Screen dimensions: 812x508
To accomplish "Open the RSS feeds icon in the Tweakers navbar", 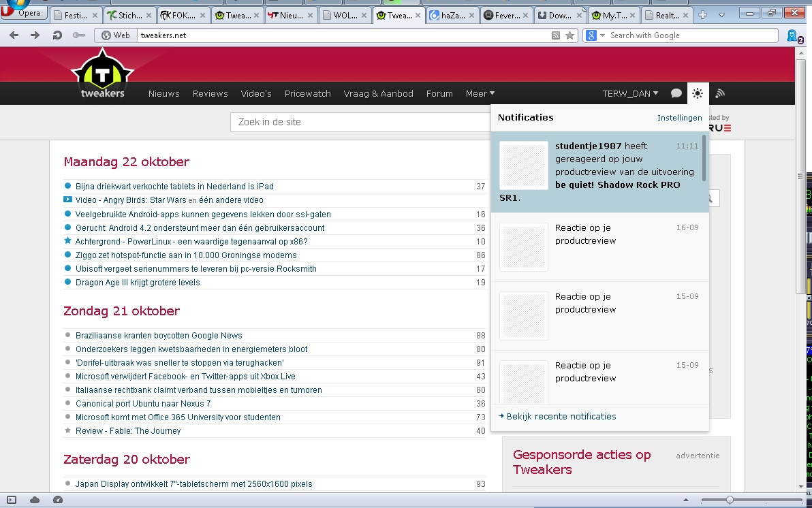I will pos(720,93).
